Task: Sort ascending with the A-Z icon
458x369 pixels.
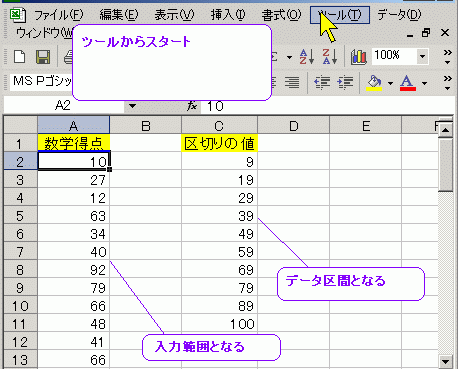Action: point(307,57)
